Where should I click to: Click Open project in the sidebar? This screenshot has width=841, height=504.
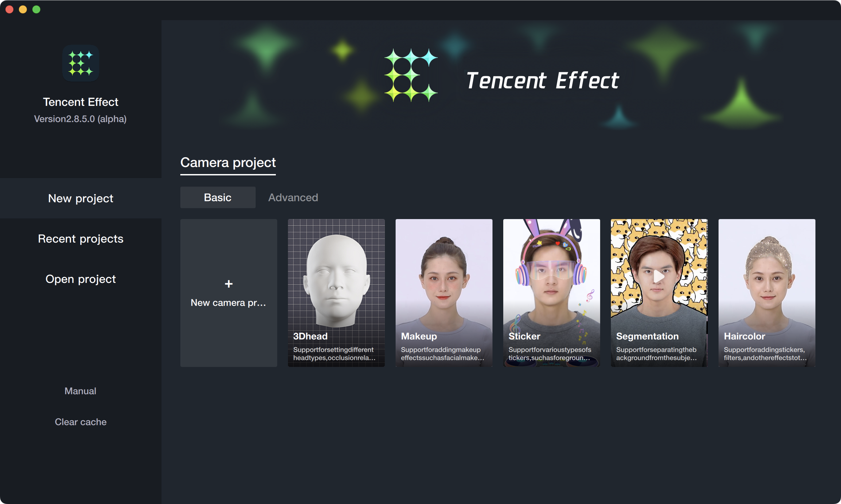point(80,279)
